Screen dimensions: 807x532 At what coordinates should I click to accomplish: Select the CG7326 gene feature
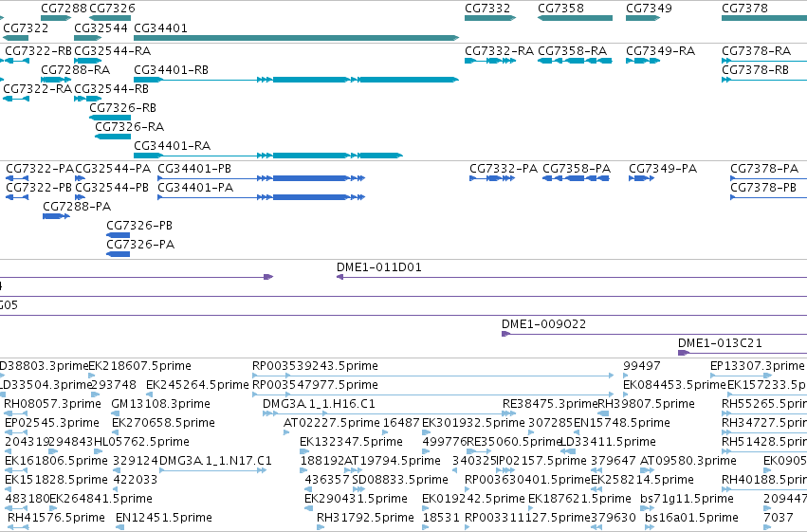point(110,18)
